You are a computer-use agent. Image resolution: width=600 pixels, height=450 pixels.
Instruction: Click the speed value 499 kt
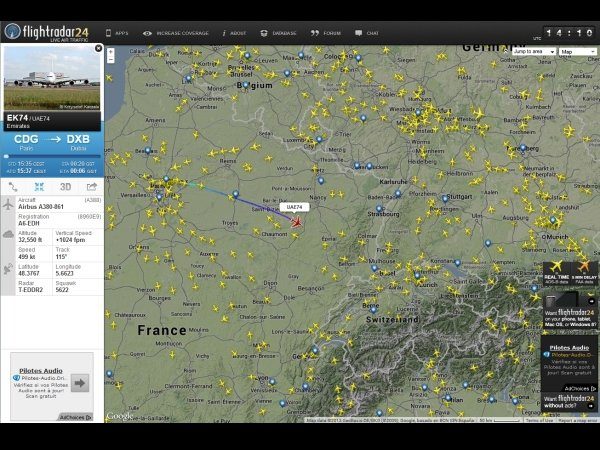tap(27, 256)
